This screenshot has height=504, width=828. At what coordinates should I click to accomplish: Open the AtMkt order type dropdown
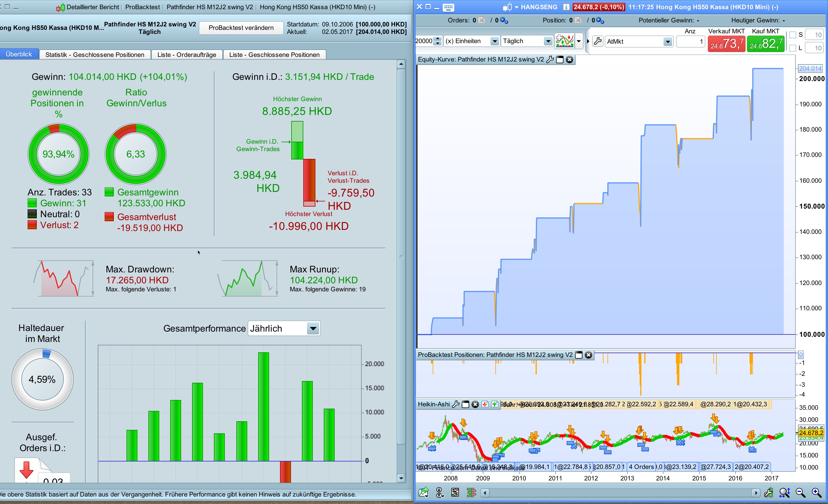[668, 42]
